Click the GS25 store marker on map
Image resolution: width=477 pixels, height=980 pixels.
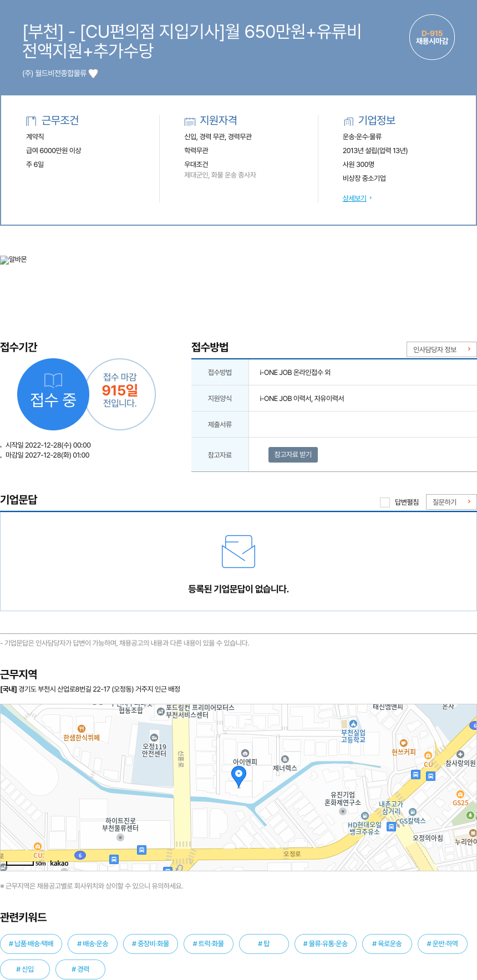460,794
